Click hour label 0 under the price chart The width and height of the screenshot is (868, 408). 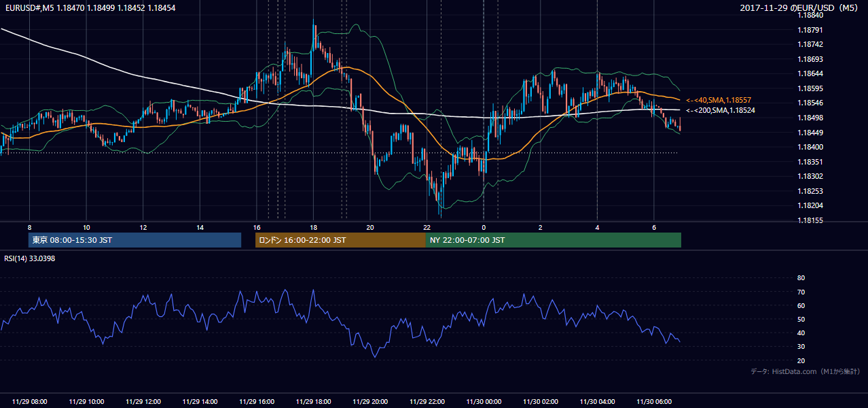(484, 227)
